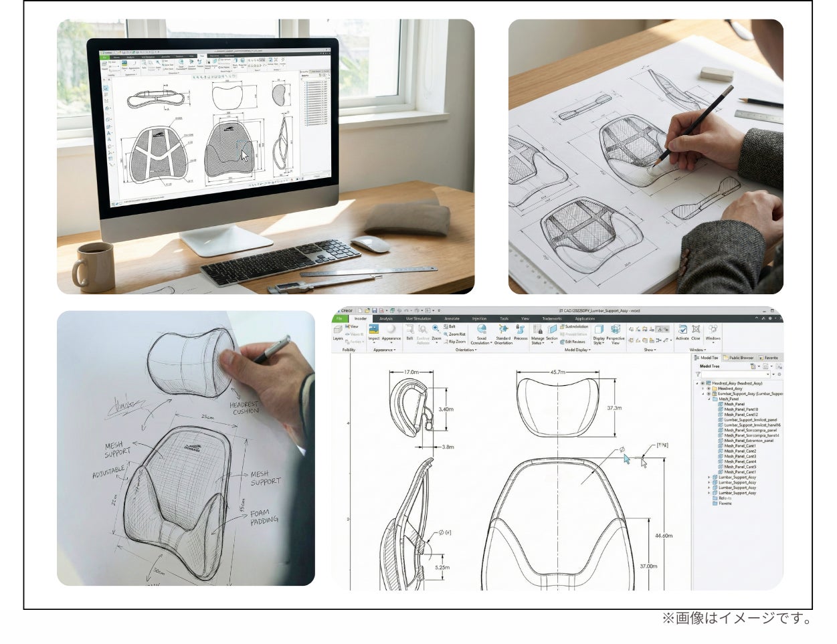Open the Annotate ribbon tab

[452, 319]
